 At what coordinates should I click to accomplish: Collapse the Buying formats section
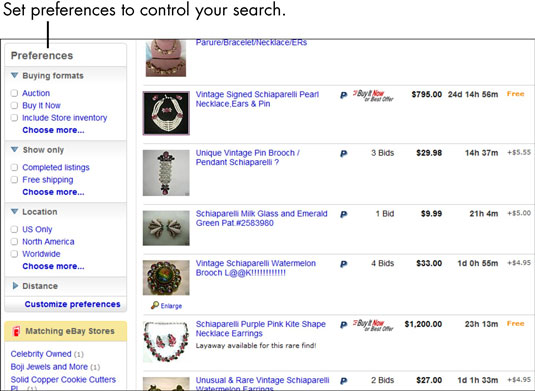(14, 75)
